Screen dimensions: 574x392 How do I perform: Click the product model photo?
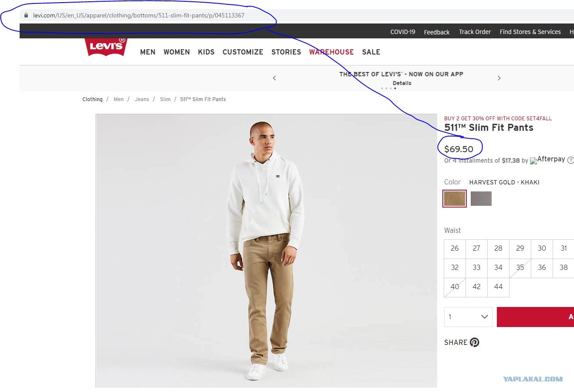pos(266,251)
